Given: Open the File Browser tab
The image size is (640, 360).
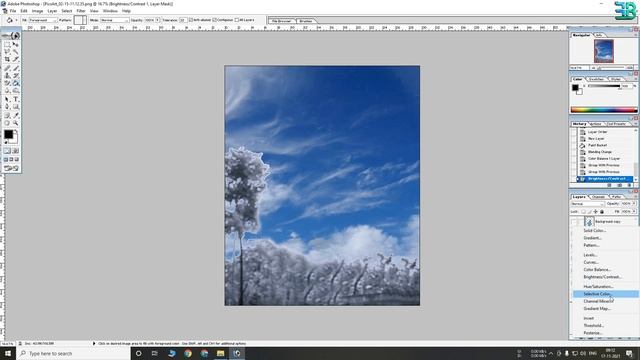Looking at the screenshot, I should [x=282, y=21].
